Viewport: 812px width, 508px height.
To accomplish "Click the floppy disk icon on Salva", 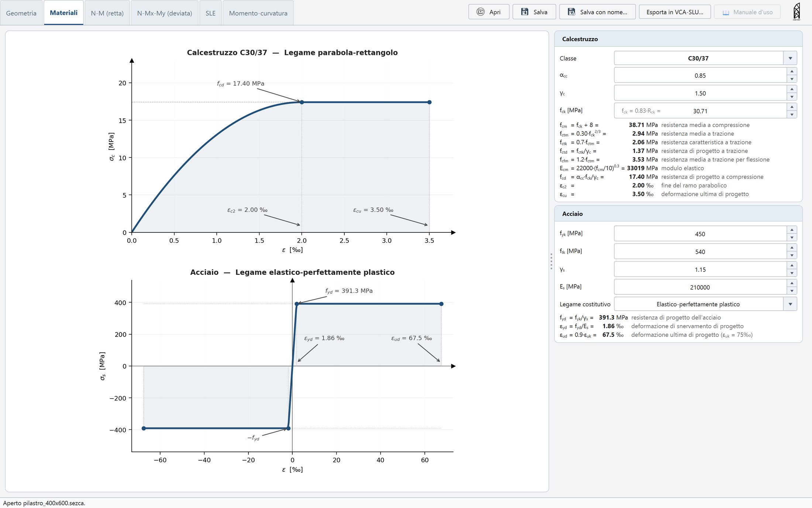I will click(x=524, y=12).
